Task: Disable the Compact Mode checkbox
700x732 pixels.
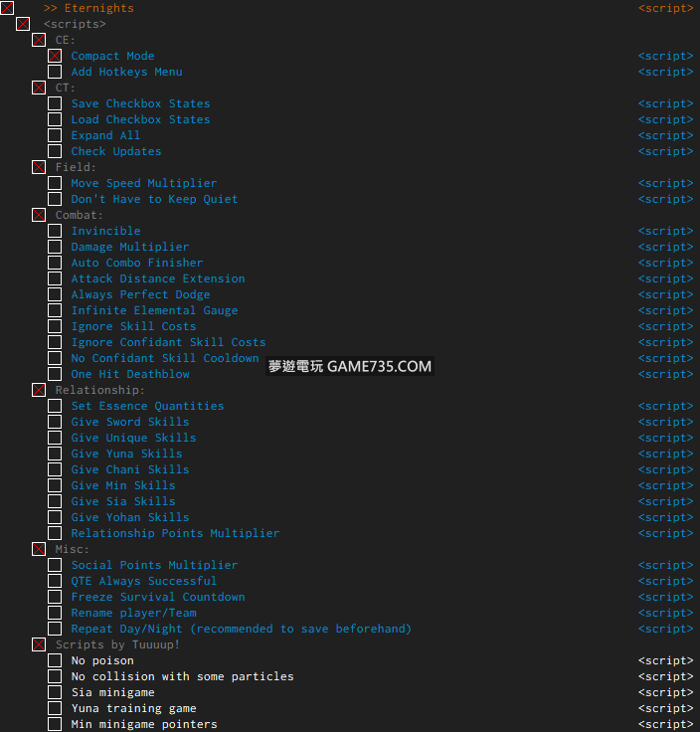Action: (x=55, y=56)
